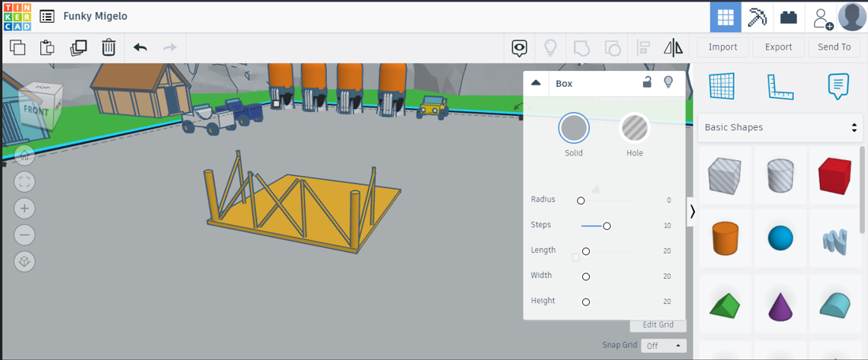Open the Basic Shapes category dropdown

(x=780, y=127)
